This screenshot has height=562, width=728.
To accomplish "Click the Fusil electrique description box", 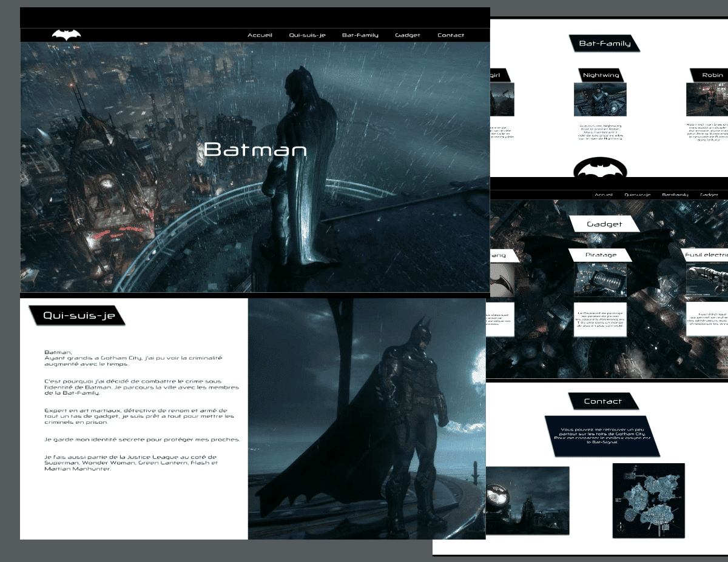I will coord(707,319).
